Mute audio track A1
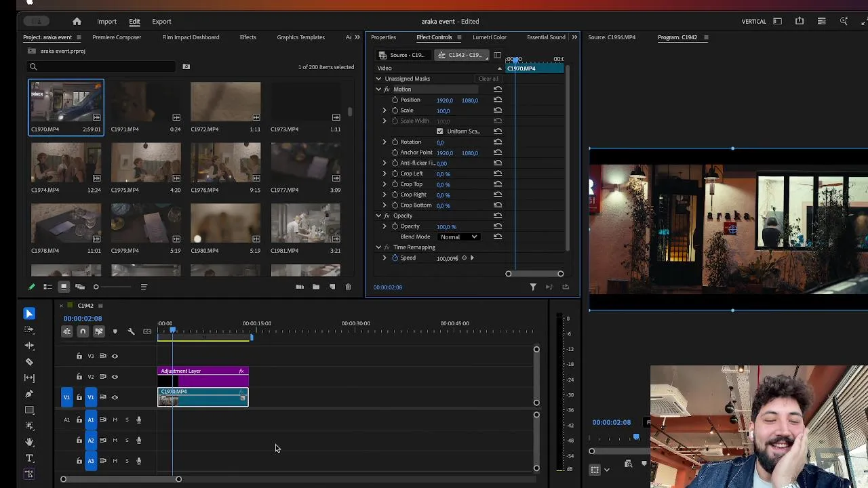 pos(115,420)
